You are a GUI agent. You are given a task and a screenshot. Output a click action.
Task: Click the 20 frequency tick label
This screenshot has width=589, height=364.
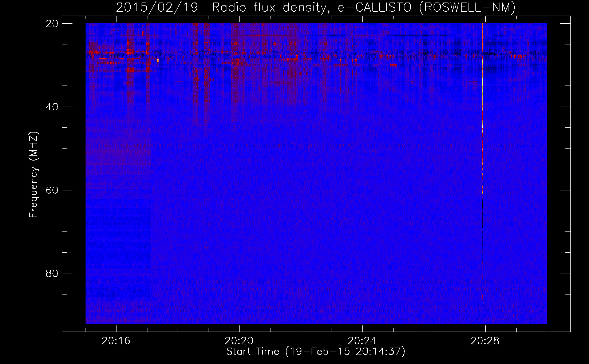[x=52, y=24]
